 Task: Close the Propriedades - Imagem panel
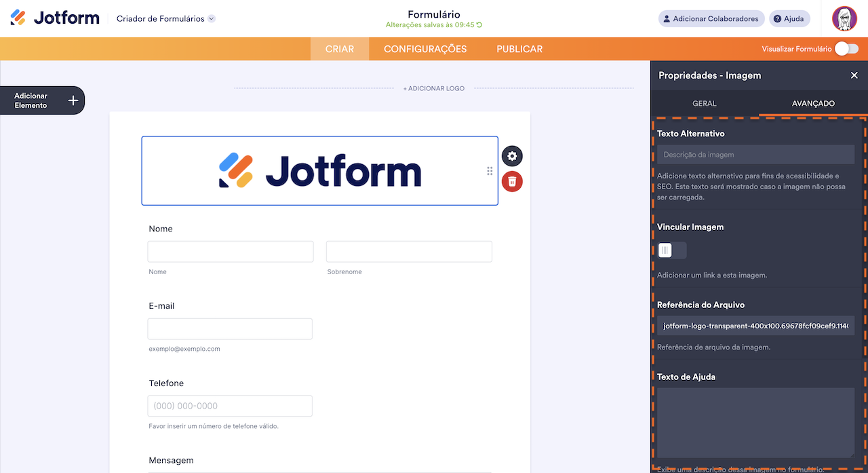pyautogui.click(x=854, y=75)
